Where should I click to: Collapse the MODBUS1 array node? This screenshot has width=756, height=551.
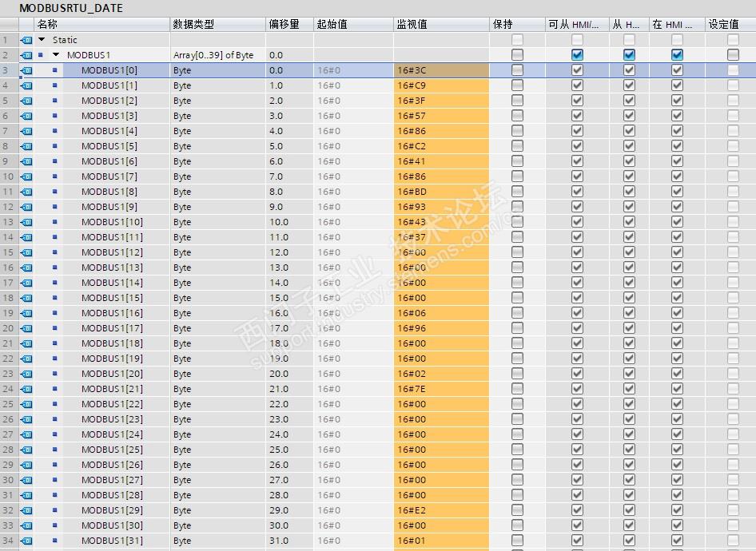[56, 55]
